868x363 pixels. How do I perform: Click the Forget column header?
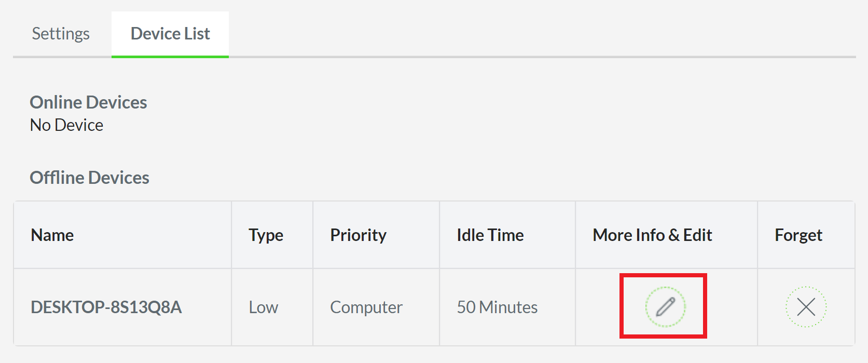coord(798,235)
